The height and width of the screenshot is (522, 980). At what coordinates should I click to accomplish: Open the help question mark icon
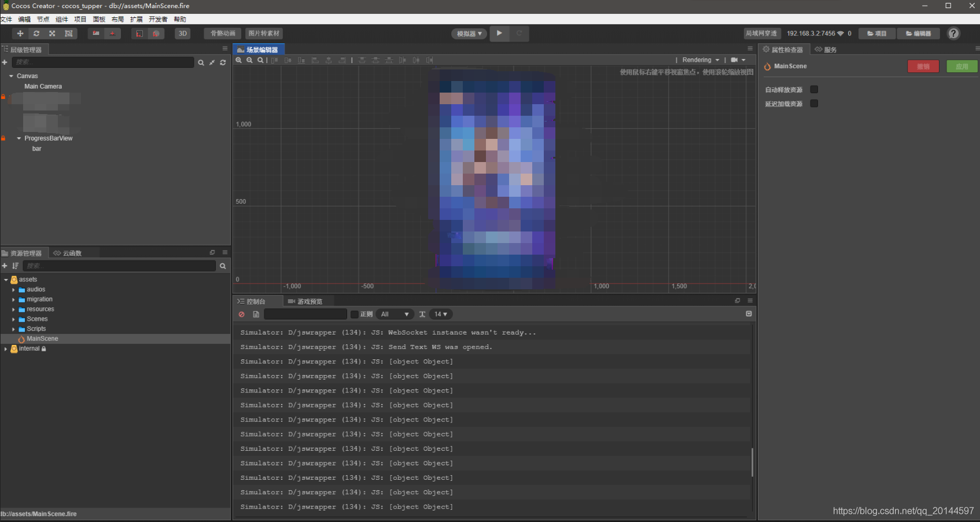tap(953, 34)
